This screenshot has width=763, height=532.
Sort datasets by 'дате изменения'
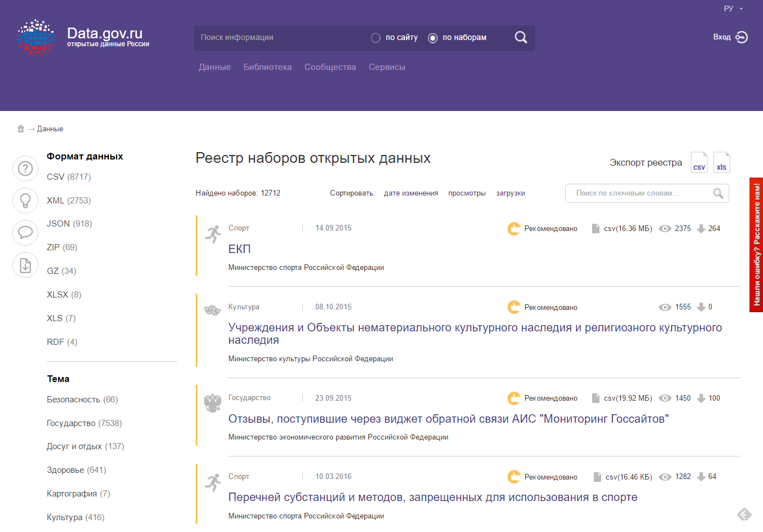(411, 193)
